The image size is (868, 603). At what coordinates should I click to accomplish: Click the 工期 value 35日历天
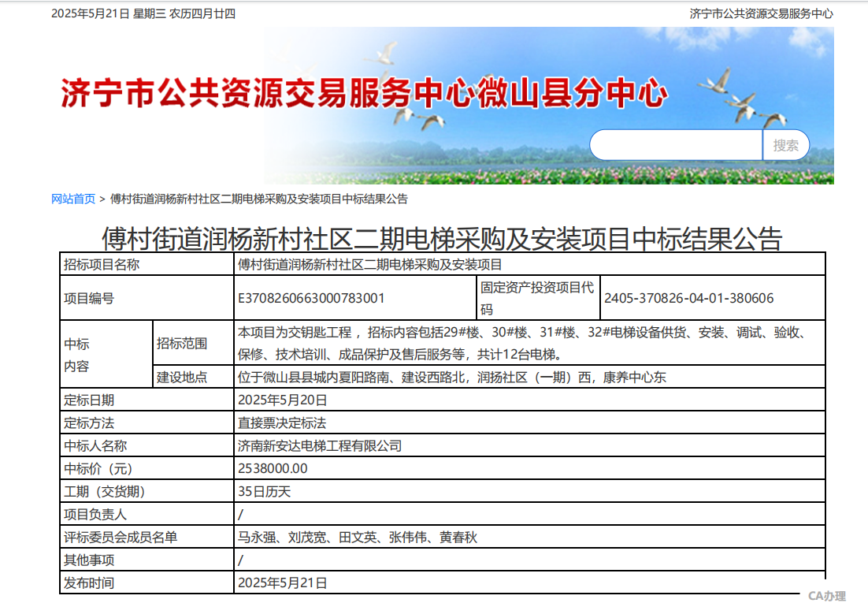click(x=264, y=492)
